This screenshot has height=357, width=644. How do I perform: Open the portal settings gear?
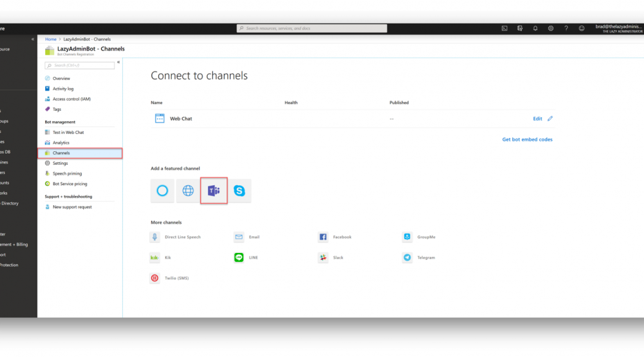tap(551, 29)
